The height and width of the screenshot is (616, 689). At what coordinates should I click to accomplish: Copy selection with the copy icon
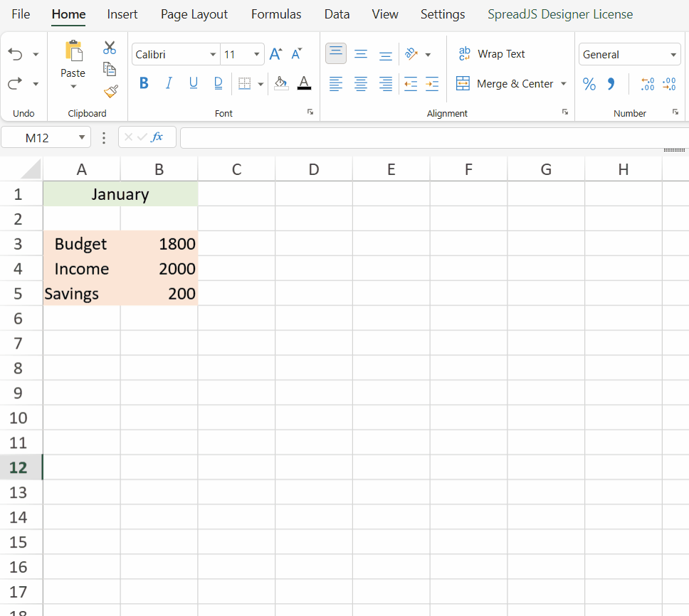pyautogui.click(x=110, y=70)
